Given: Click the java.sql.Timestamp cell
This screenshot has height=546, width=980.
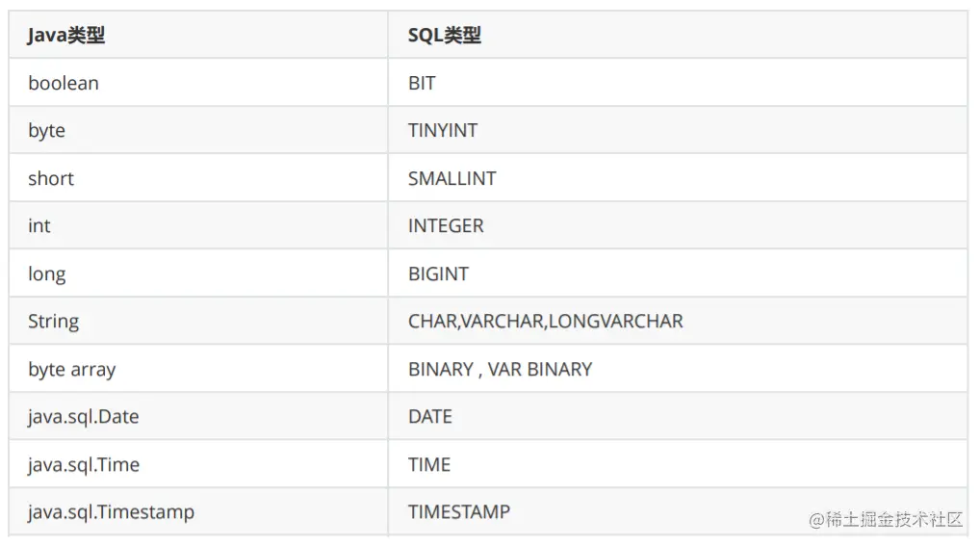Looking at the screenshot, I should coord(112,511).
